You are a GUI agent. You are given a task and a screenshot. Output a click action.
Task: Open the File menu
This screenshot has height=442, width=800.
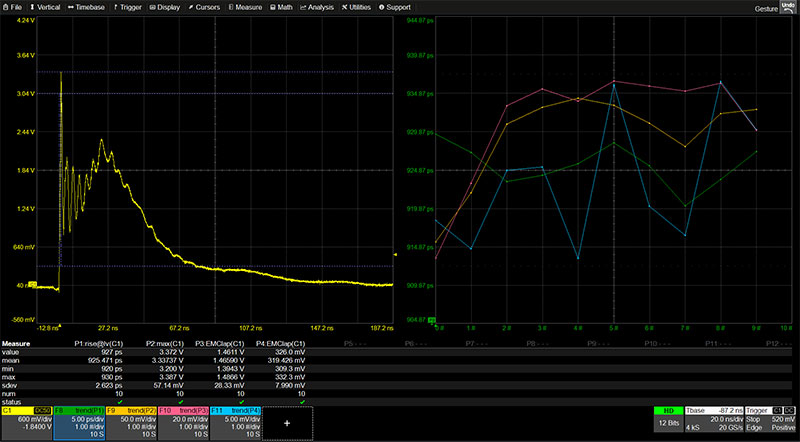coord(14,7)
